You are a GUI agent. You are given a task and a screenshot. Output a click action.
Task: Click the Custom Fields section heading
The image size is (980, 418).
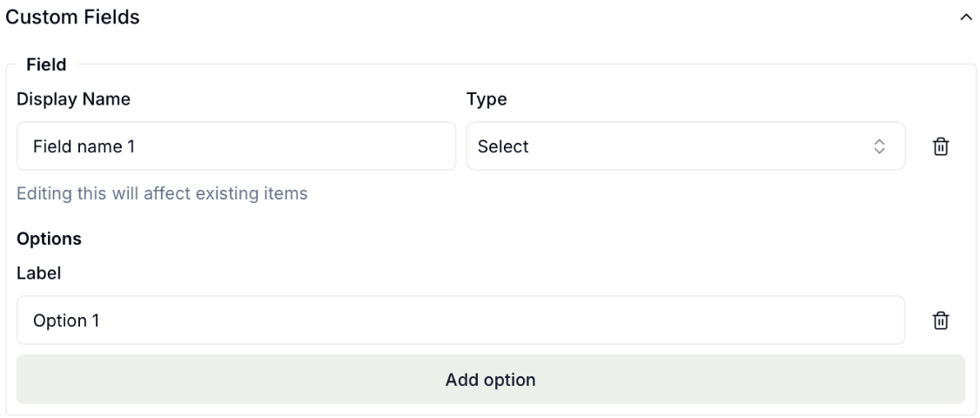coord(72,17)
